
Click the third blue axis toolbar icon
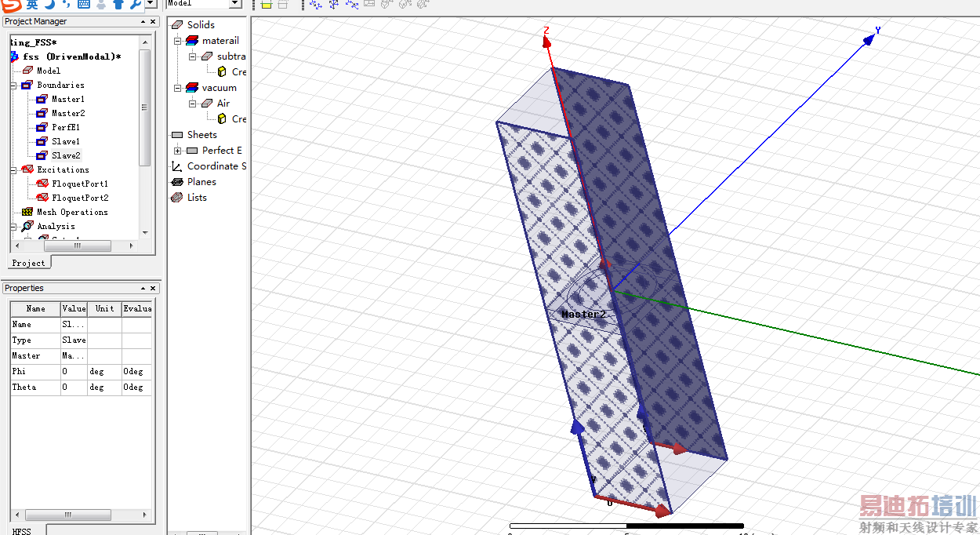(x=352, y=4)
